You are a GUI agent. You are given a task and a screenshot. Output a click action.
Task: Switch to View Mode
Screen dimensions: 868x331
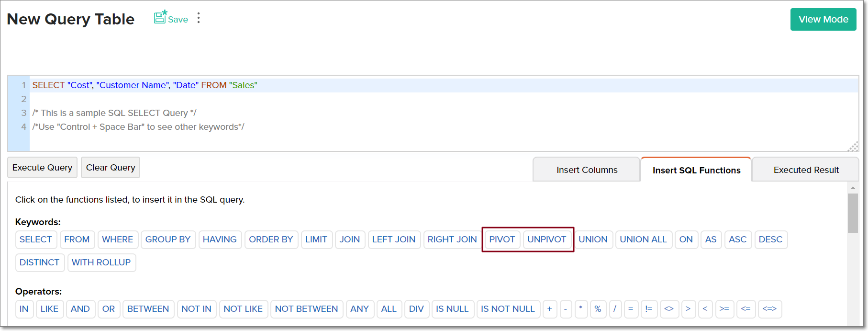pos(823,19)
